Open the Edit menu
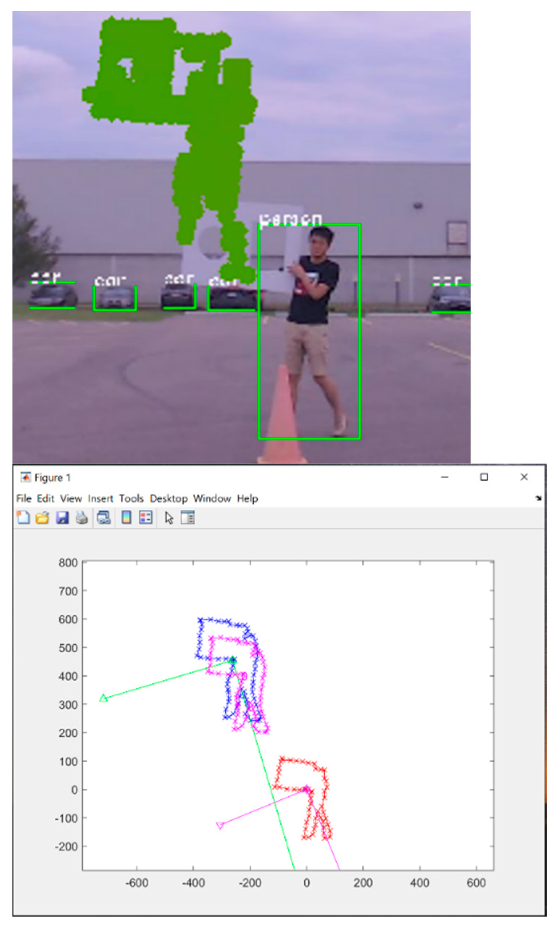Image resolution: width=560 pixels, height=928 pixels. (x=46, y=498)
